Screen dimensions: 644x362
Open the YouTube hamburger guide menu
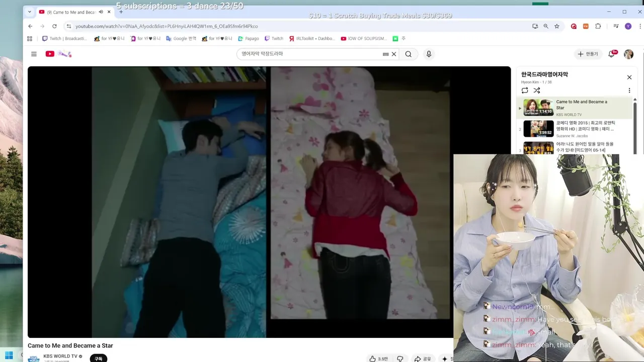pyautogui.click(x=34, y=54)
